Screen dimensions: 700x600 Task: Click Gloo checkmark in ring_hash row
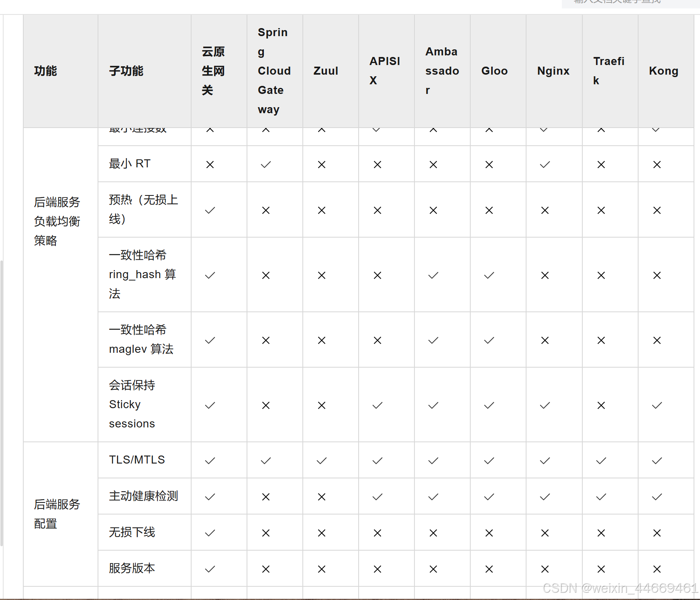click(489, 275)
